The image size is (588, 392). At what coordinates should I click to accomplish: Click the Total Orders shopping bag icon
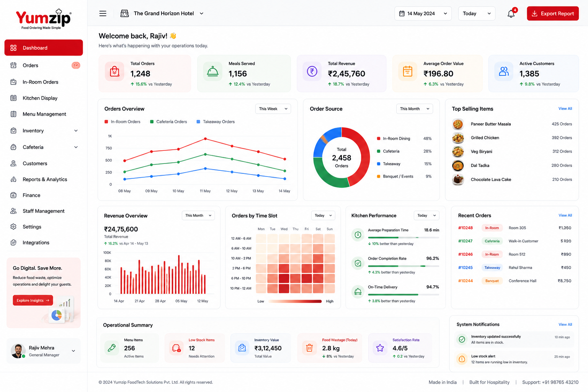point(114,71)
